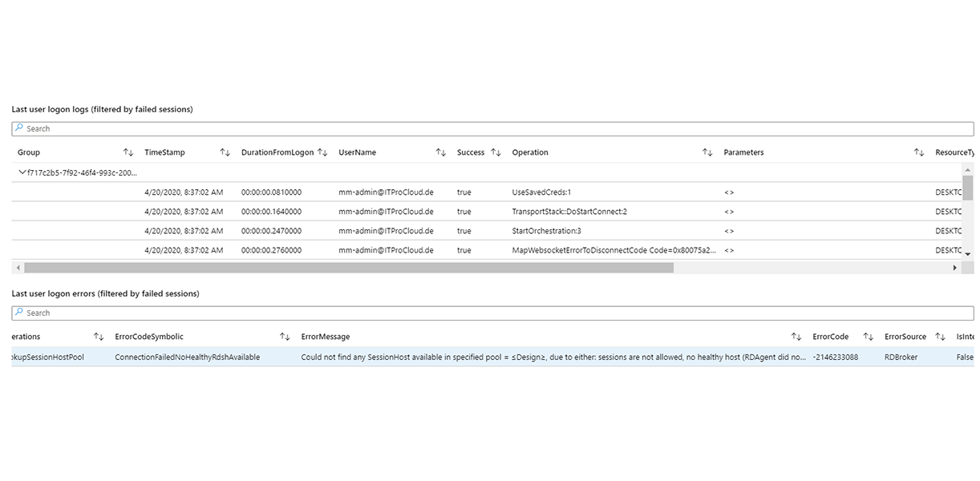Image resolution: width=980 pixels, height=481 pixels.
Task: Sort by Parameters column sort icon
Action: 919,152
